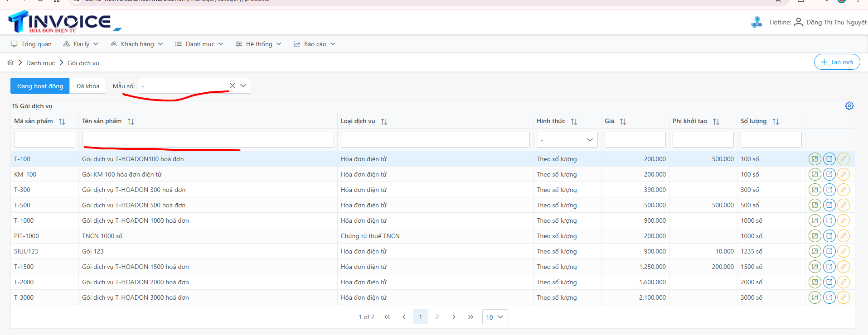Click product code PIT-1000

point(26,236)
